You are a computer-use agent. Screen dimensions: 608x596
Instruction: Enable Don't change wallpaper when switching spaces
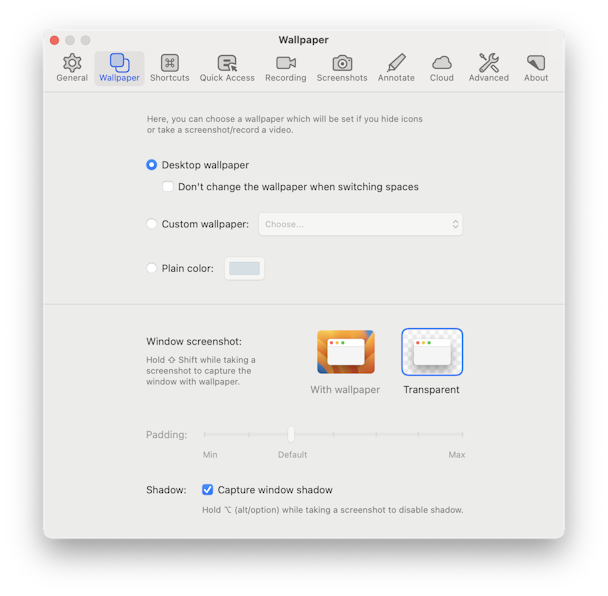(168, 187)
